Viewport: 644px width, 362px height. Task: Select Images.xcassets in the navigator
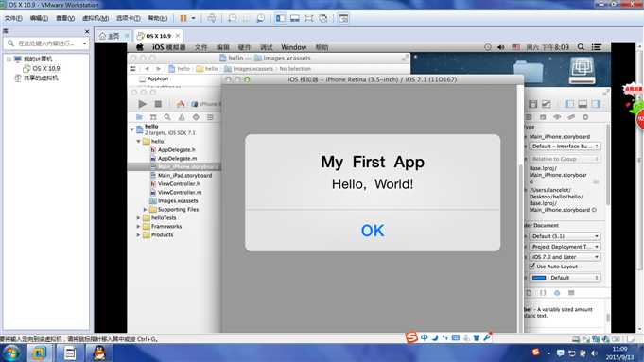[x=178, y=201]
